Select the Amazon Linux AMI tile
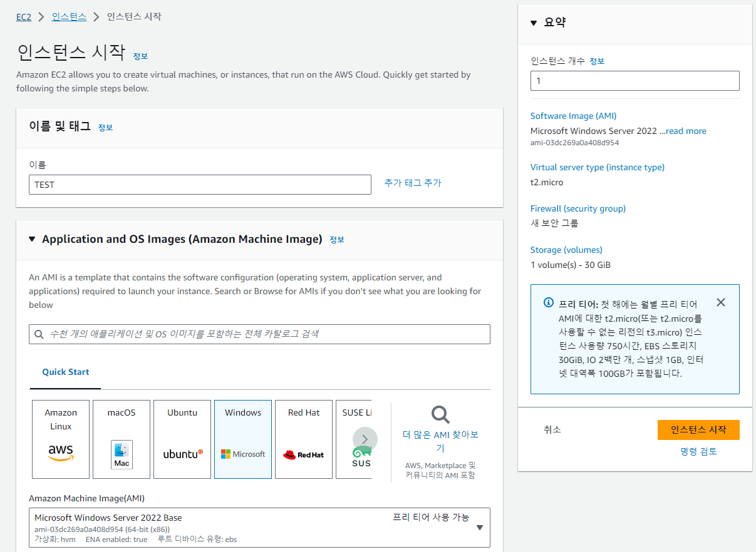 (61, 439)
